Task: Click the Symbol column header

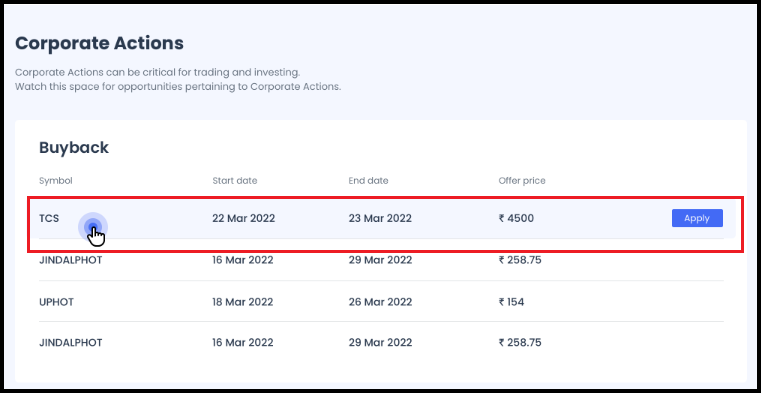Action: (56, 181)
